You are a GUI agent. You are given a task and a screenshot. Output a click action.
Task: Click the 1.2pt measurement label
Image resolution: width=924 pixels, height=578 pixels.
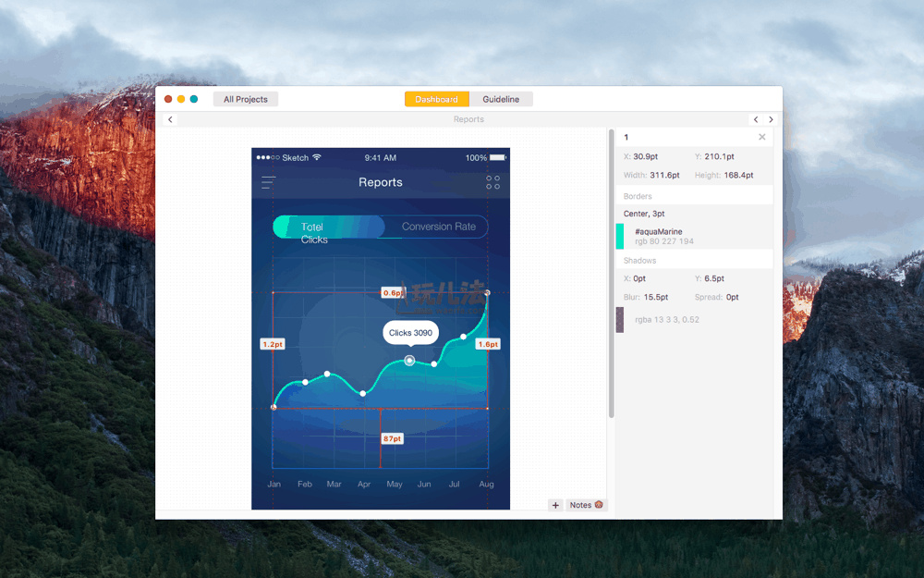pyautogui.click(x=273, y=344)
